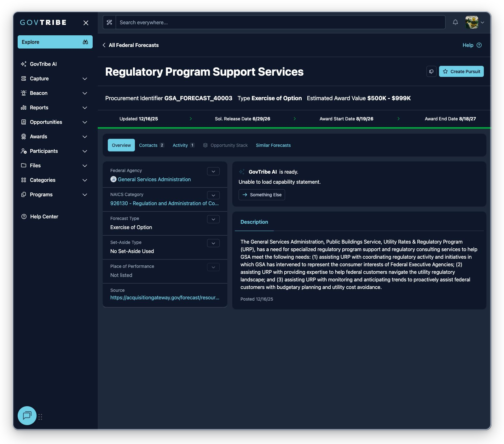
Task: Click the back chevron icon
Action: click(x=104, y=45)
